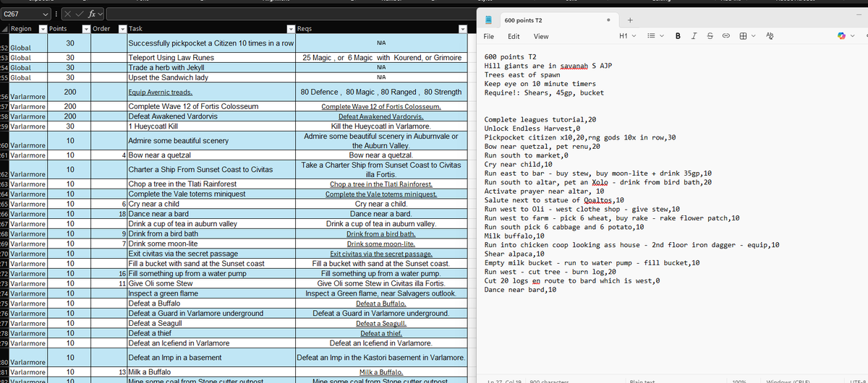Click the Notepad line Milk buffalo,10

coord(516,236)
